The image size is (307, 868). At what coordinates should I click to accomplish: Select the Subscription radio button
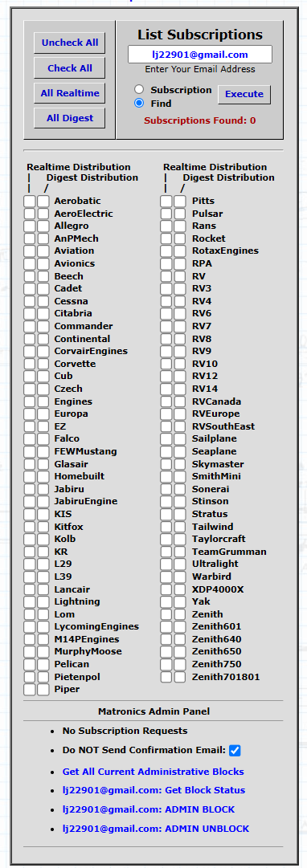[139, 90]
